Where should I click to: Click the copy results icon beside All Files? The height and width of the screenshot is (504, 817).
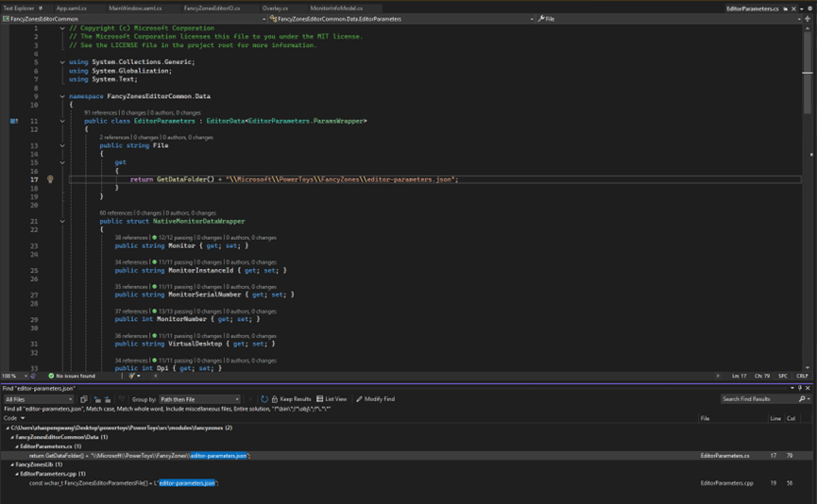(x=84, y=399)
